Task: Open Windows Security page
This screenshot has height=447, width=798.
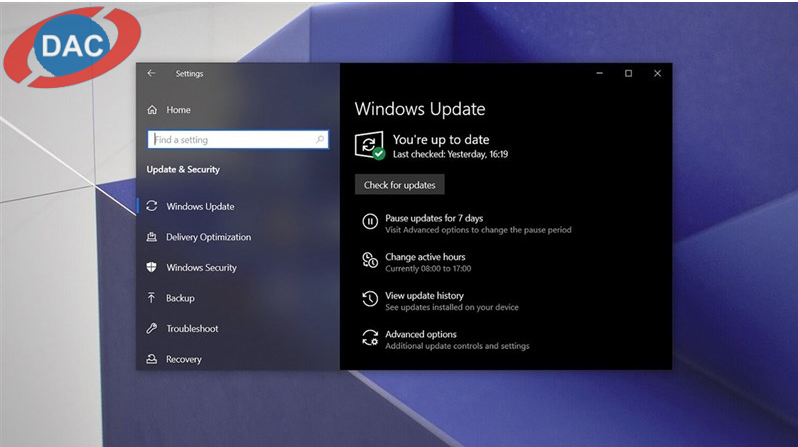Action: tap(202, 267)
